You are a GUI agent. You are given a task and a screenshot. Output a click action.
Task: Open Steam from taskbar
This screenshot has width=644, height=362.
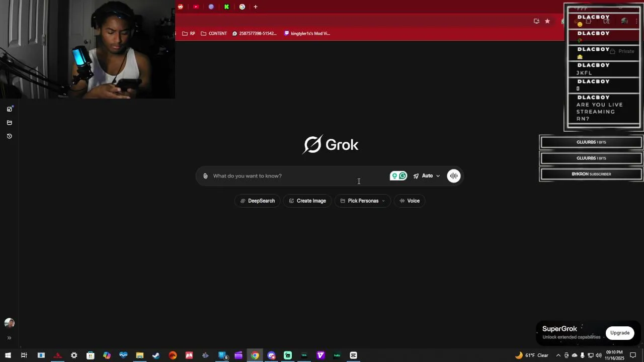point(156,355)
